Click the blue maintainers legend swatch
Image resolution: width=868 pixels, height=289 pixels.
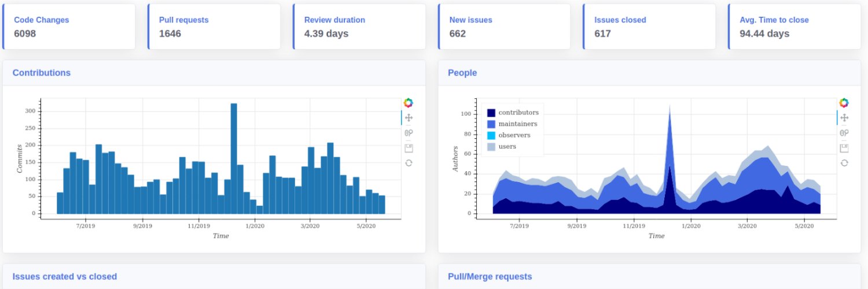click(491, 124)
